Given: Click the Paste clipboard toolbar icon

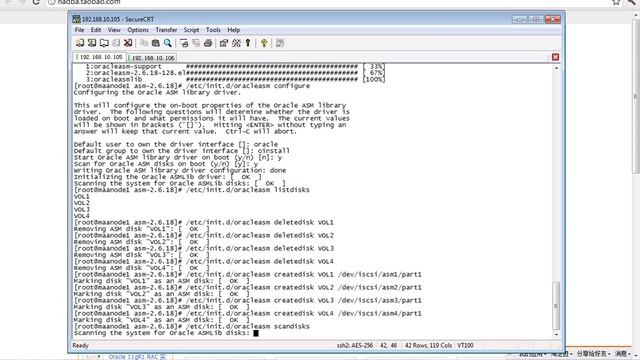Looking at the screenshot, I should (156, 43).
